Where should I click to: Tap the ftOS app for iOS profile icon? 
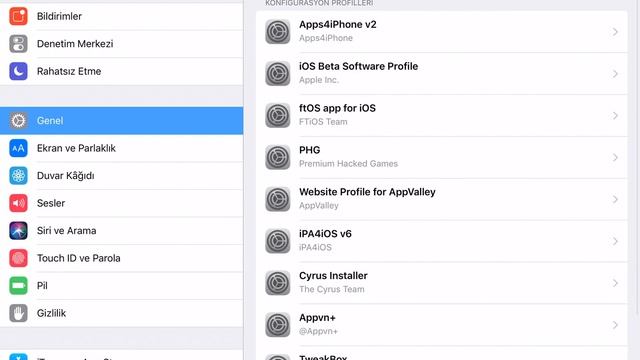pyautogui.click(x=278, y=116)
